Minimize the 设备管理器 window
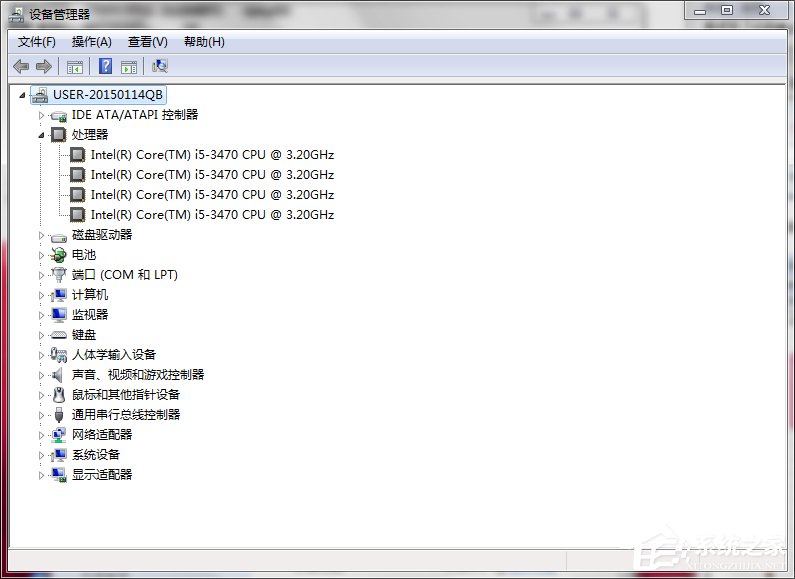Screen dimensions: 795x579 (x=700, y=10)
